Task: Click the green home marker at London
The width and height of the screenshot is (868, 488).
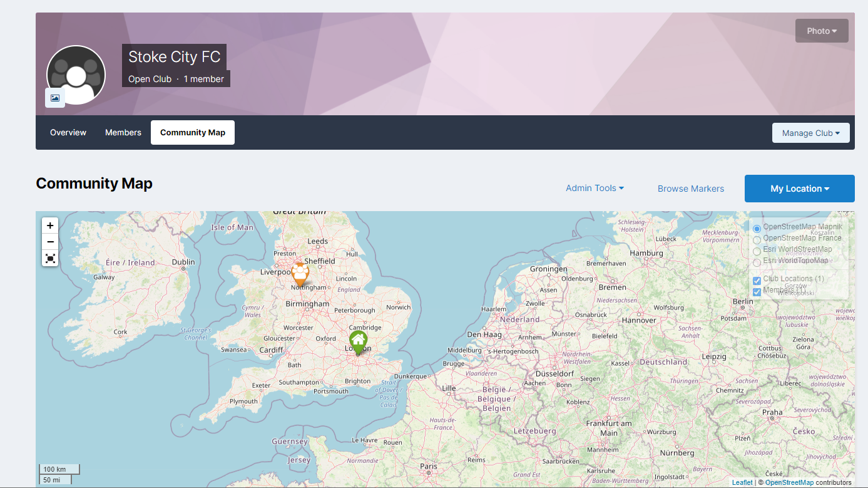Action: 358,342
